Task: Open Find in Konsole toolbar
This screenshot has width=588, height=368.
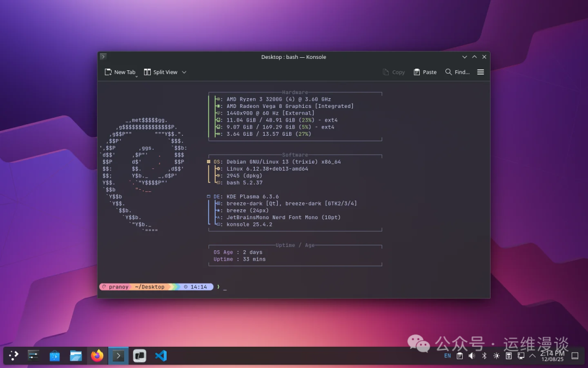Action: (457, 72)
